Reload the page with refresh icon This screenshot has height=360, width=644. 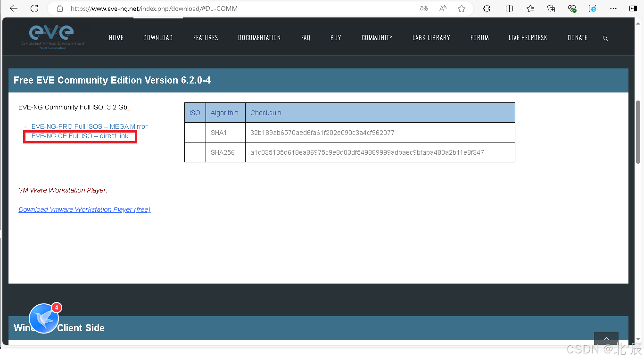point(34,8)
